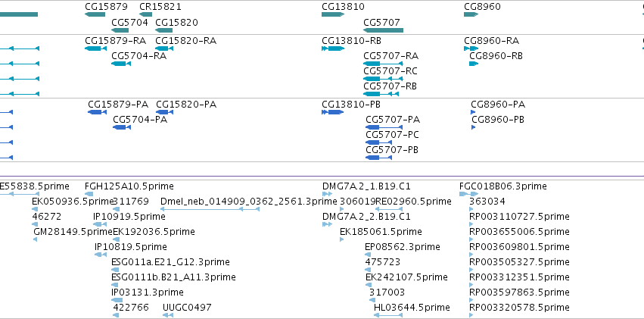644x319 pixels.
Task: Select EST EK242107.5prime
Action: click(x=368, y=285)
